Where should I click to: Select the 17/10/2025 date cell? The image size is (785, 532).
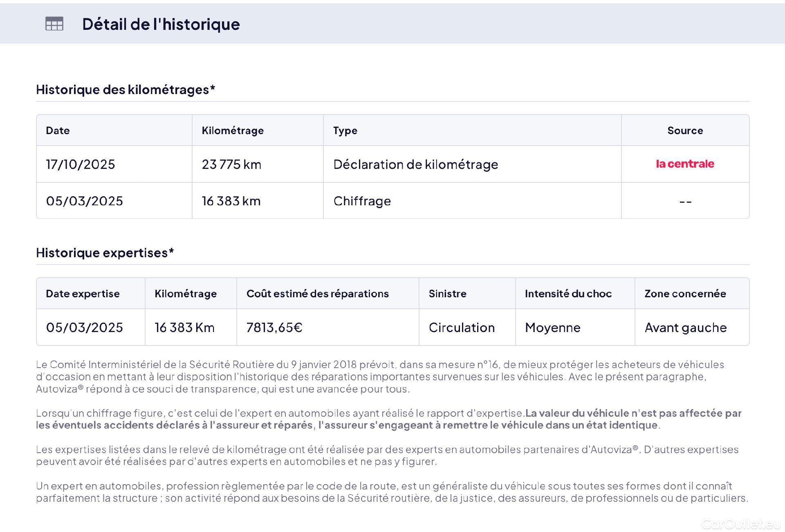coord(81,164)
